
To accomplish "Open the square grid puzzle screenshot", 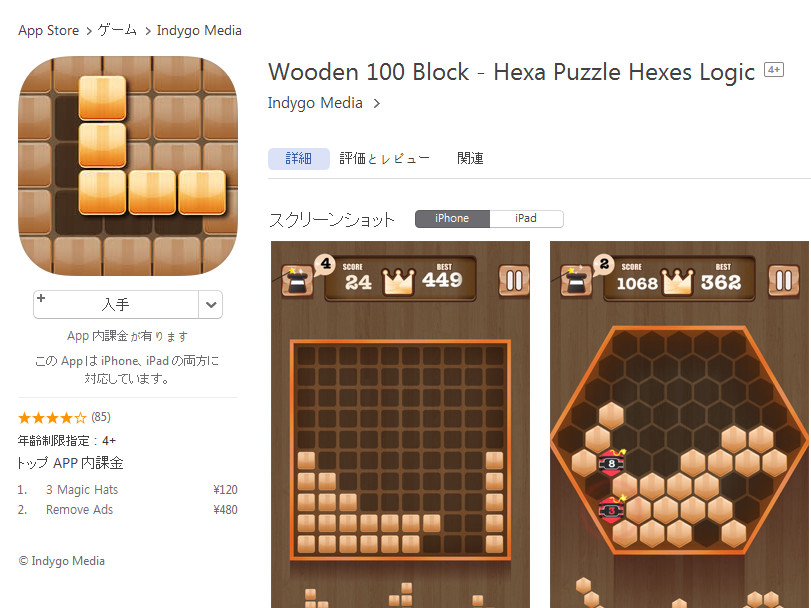I will click(400, 424).
